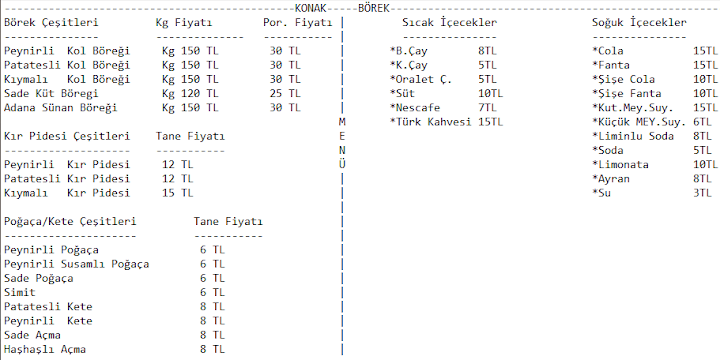The height and width of the screenshot is (360, 720).
Task: Click the Simit entry
Action: click(20, 292)
